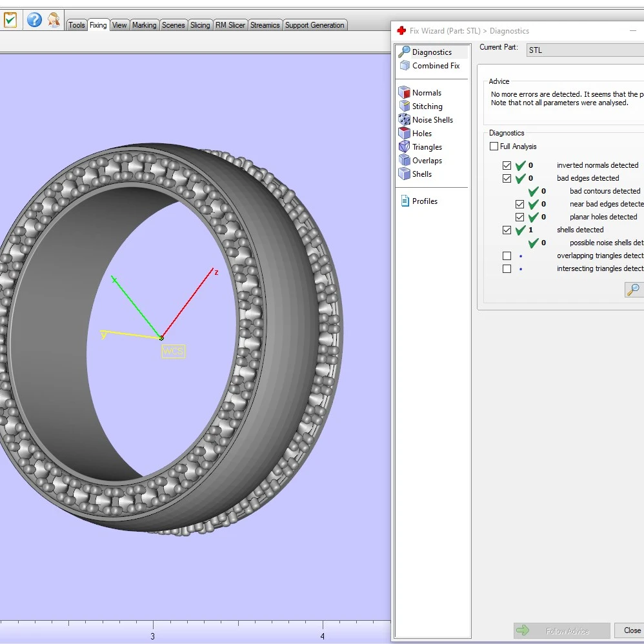The image size is (644, 644).
Task: Click the Advice message text
Action: click(567, 98)
